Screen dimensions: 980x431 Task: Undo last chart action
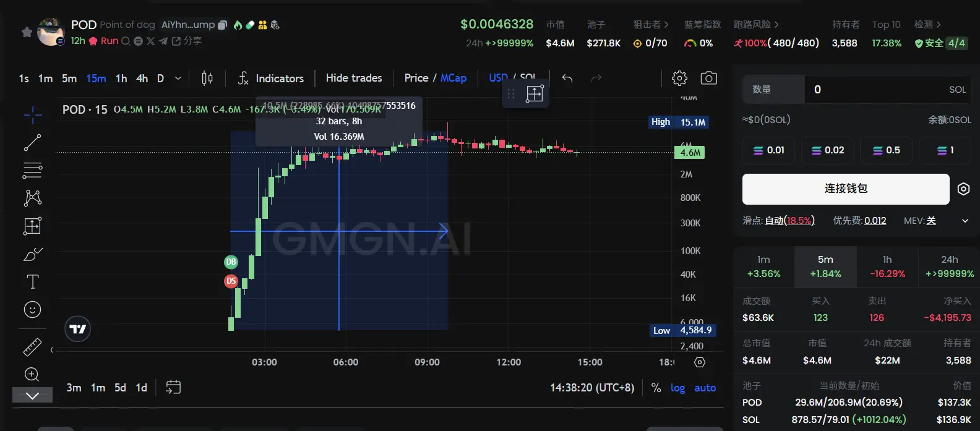click(x=567, y=78)
